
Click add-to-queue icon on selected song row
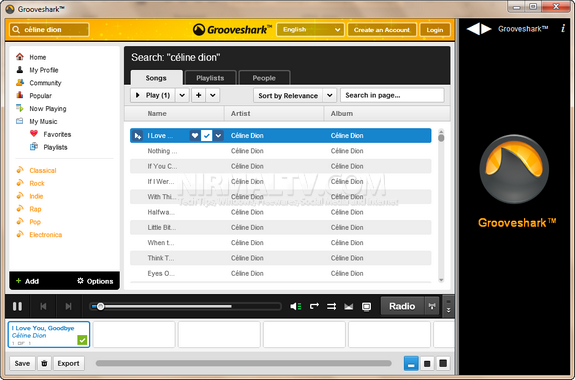point(138,136)
